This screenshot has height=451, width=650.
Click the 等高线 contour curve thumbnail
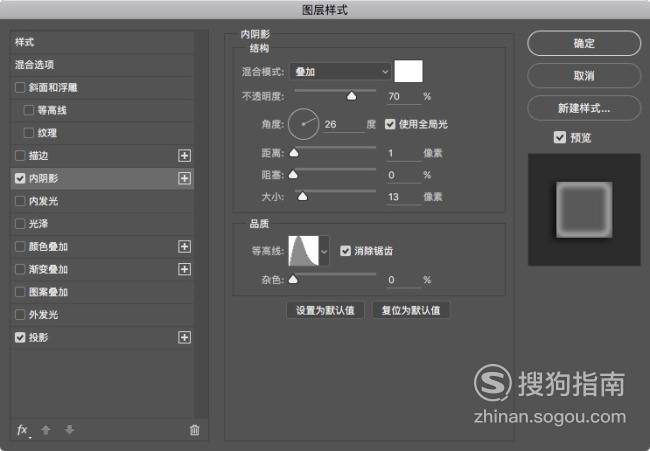tap(303, 251)
